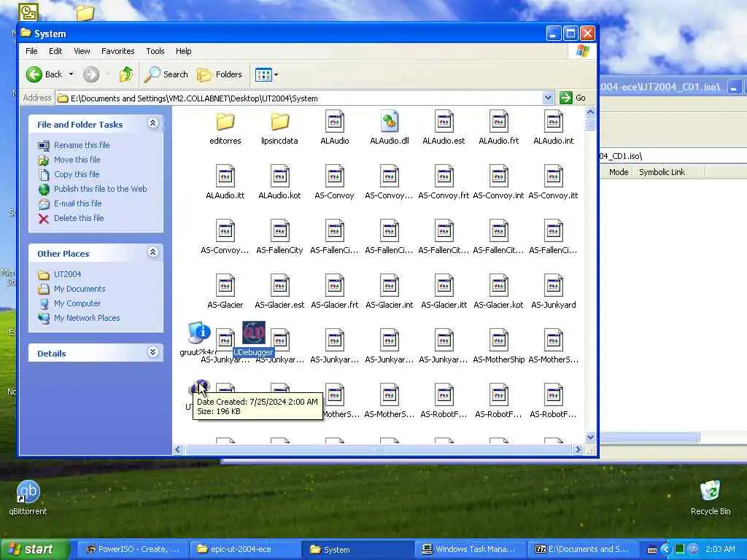Go to UT2004 folder in Other Places
Image resolution: width=747 pixels, height=560 pixels.
tap(67, 274)
